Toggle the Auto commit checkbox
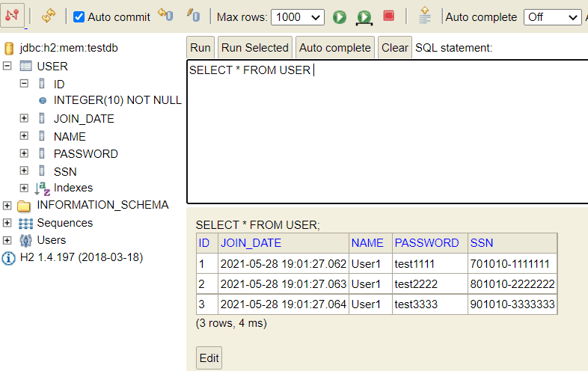Screen dimensions: 588x371 pos(79,17)
